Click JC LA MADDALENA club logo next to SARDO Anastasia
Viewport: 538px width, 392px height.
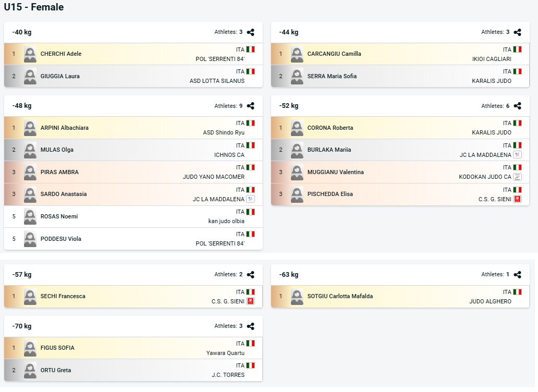(x=250, y=199)
